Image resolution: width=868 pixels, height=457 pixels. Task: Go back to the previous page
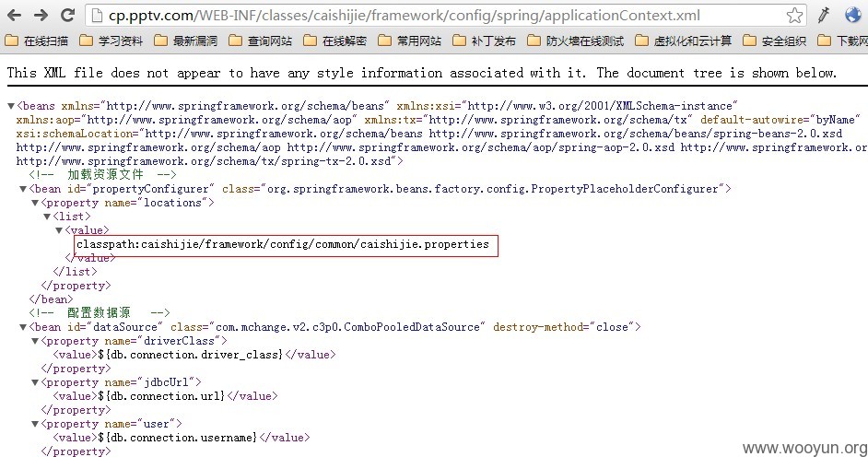pos(15,15)
